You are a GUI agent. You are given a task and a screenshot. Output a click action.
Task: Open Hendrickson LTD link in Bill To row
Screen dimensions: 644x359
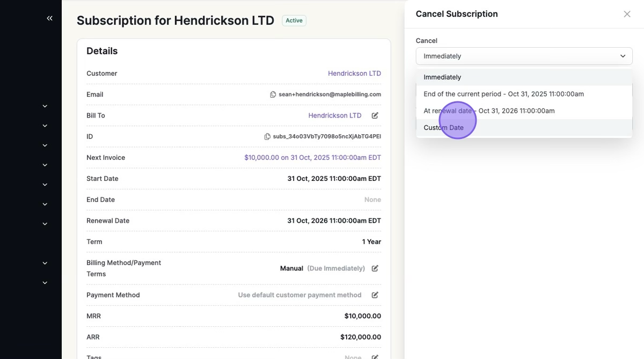coord(334,115)
